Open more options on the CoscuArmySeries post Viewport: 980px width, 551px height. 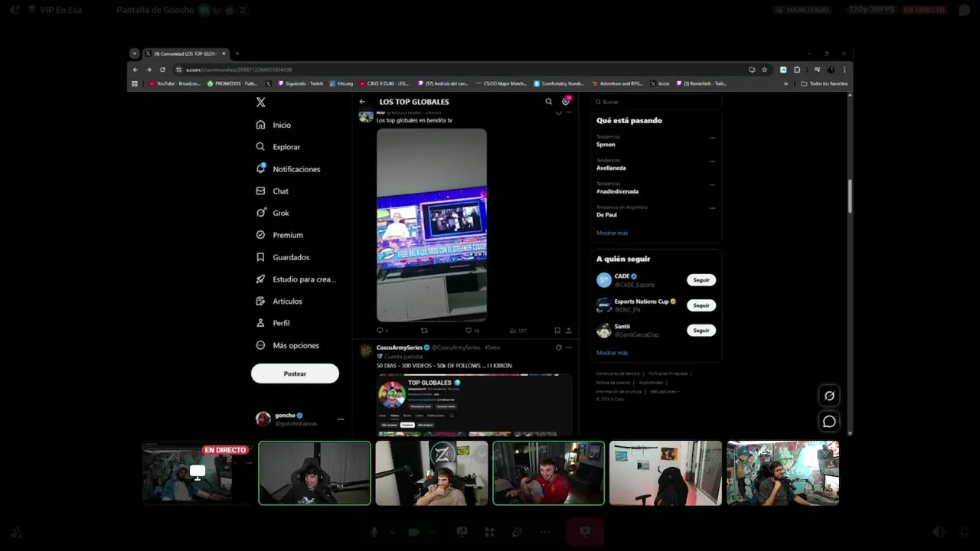[x=568, y=347]
